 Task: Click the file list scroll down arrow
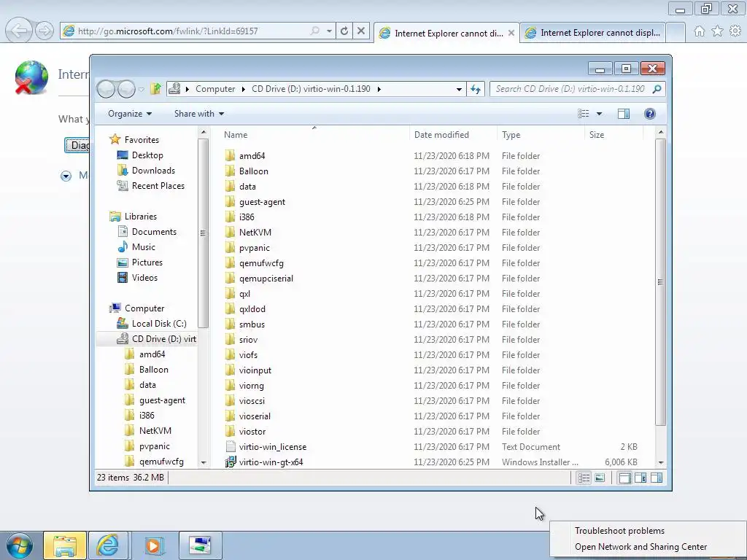(661, 462)
